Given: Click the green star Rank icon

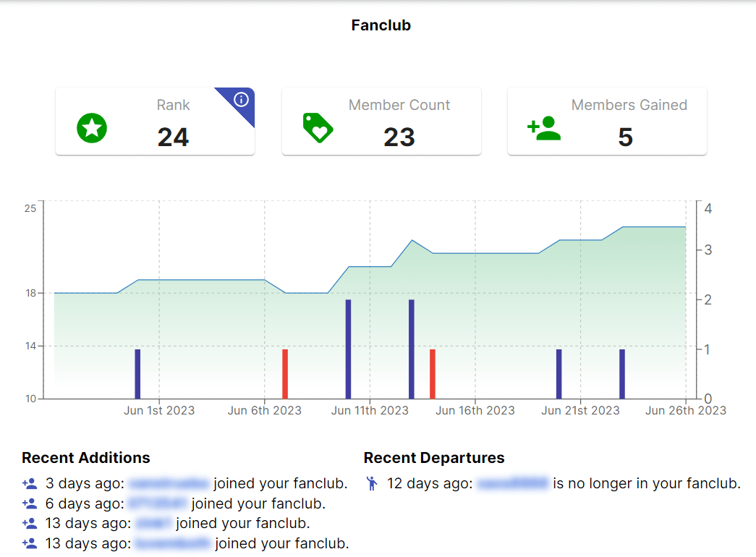Looking at the screenshot, I should point(92,128).
